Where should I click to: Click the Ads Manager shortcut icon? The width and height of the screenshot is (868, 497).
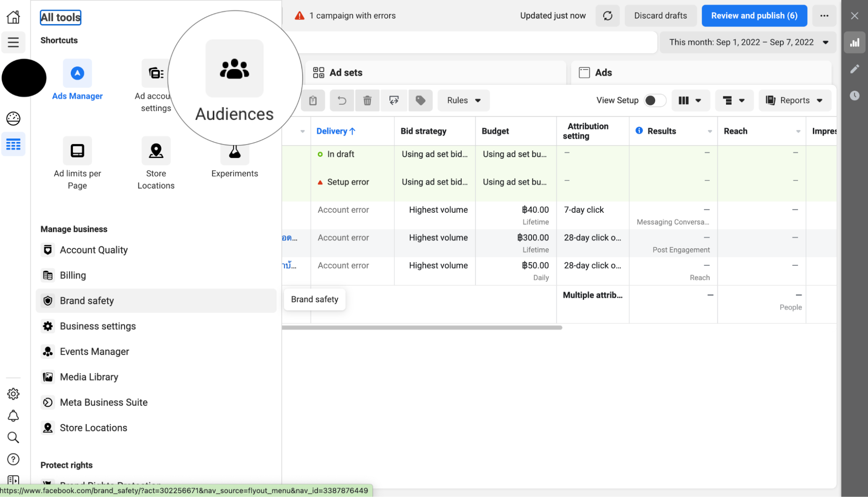[x=77, y=73]
